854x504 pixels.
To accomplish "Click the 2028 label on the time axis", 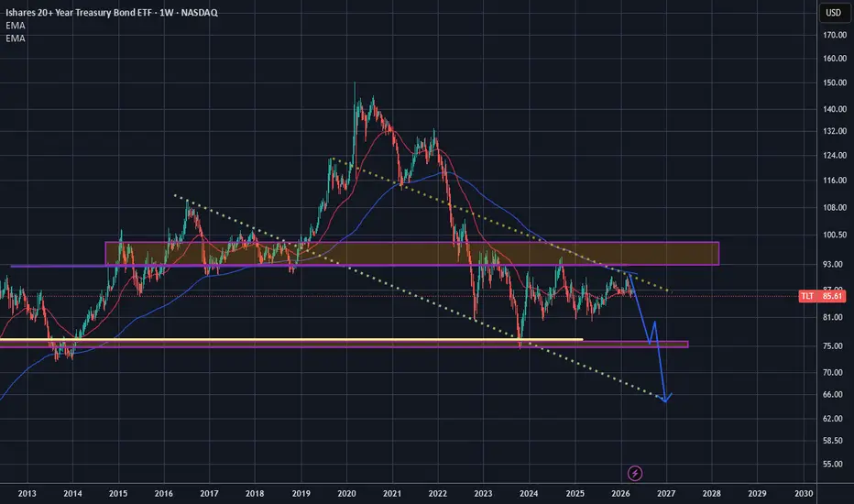I will pyautogui.click(x=711, y=494).
